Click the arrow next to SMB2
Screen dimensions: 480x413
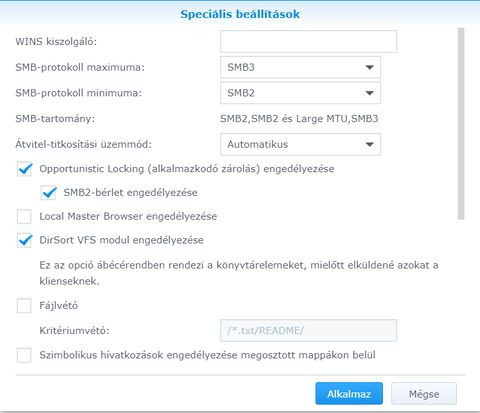369,93
